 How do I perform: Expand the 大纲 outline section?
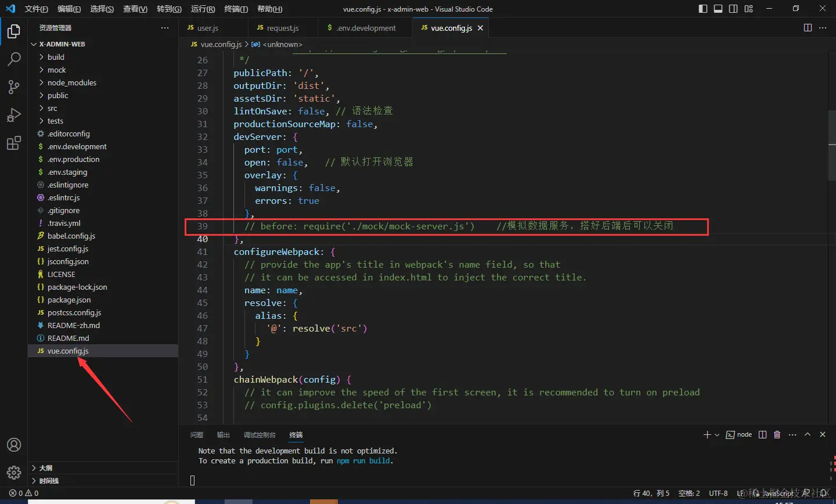[103, 468]
